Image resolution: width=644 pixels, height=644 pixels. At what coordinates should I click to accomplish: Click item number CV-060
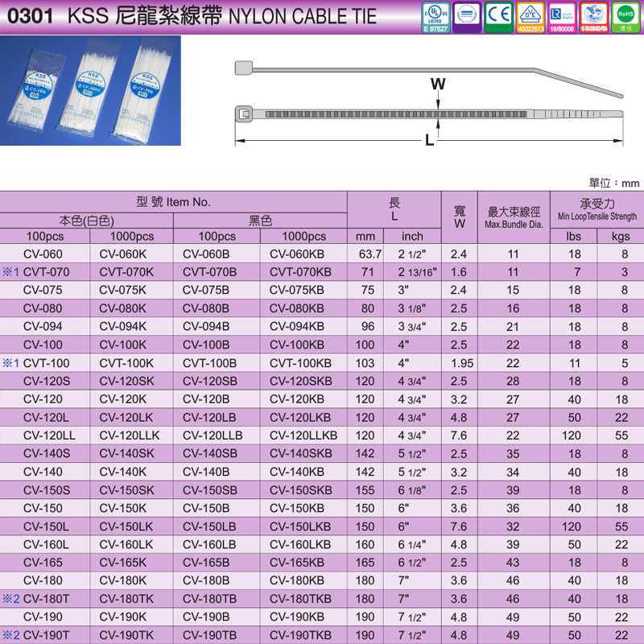pyautogui.click(x=43, y=254)
